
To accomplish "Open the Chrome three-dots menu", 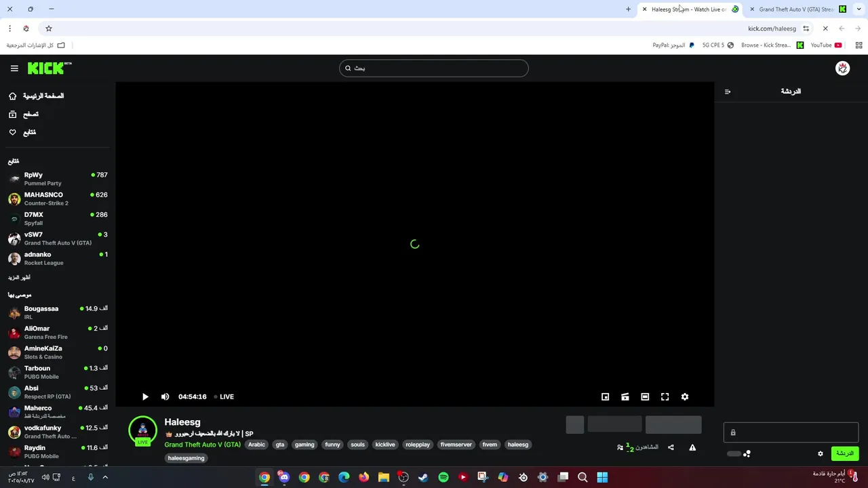I will coord(9,28).
